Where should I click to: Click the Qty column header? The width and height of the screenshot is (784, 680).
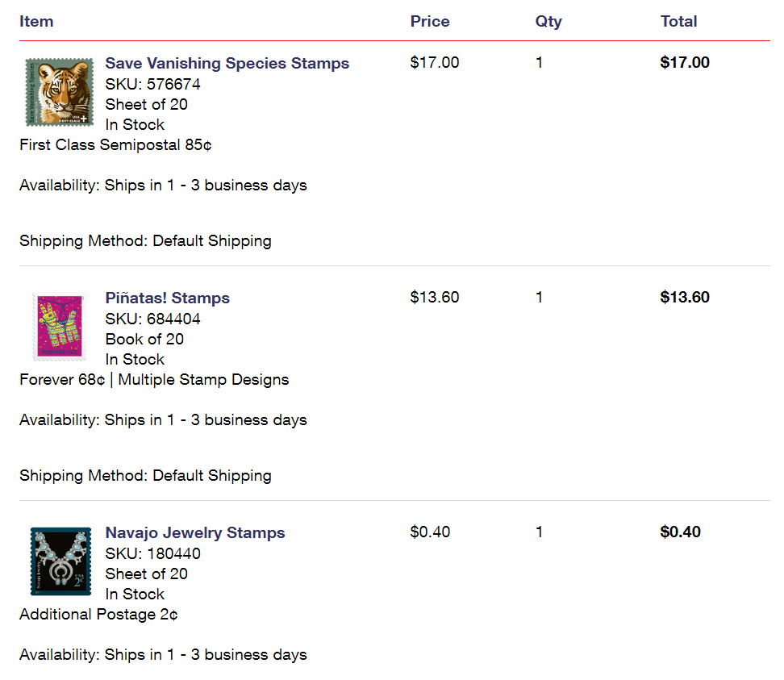(548, 22)
